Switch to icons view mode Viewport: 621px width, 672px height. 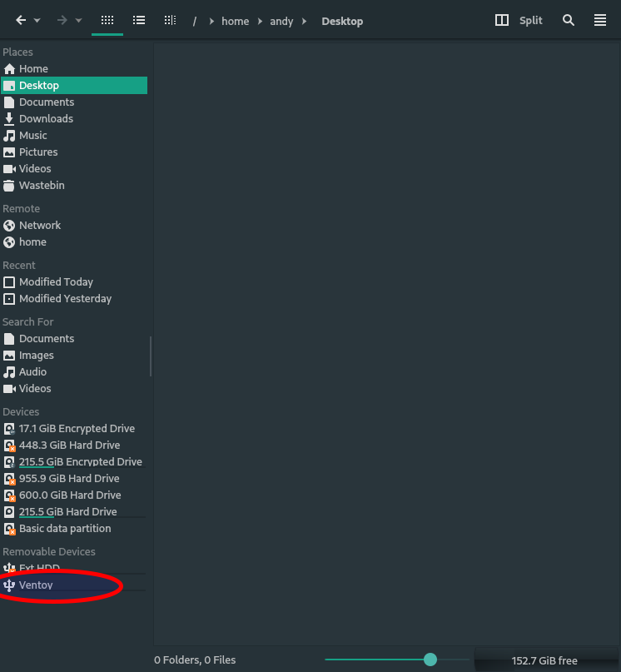coord(107,20)
